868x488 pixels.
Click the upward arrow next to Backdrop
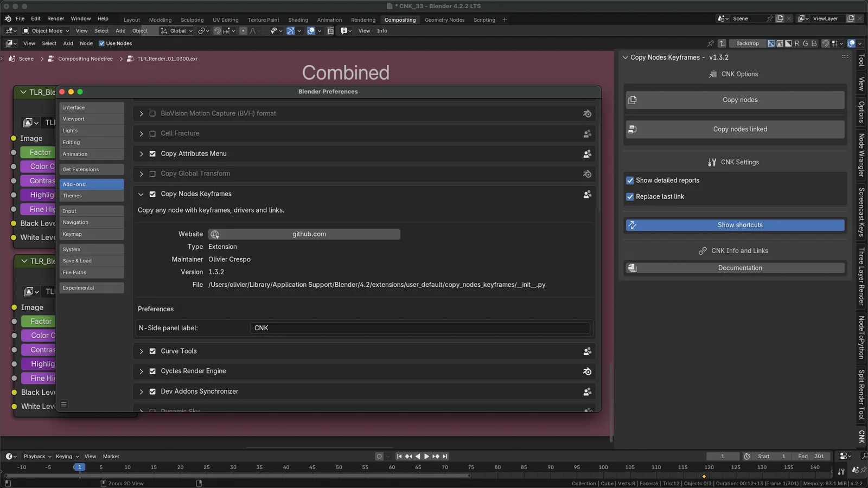click(722, 43)
